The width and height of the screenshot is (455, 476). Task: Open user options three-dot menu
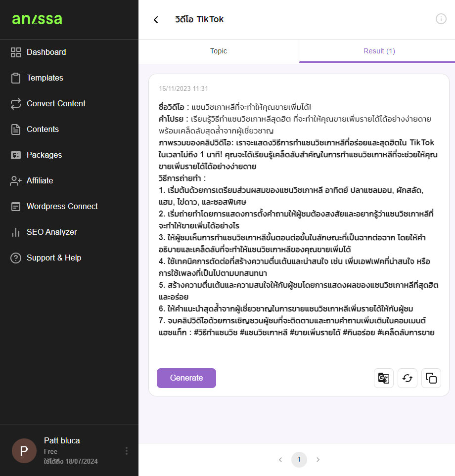(x=127, y=451)
